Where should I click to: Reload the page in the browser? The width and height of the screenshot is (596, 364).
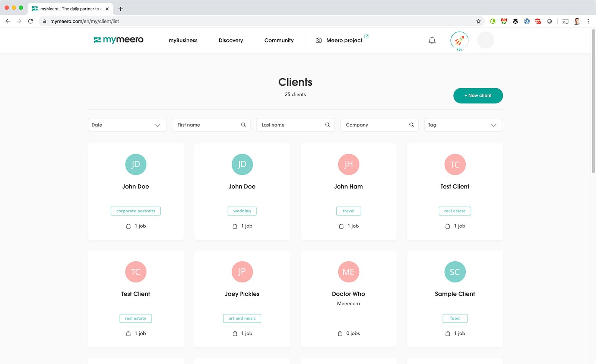(31, 21)
